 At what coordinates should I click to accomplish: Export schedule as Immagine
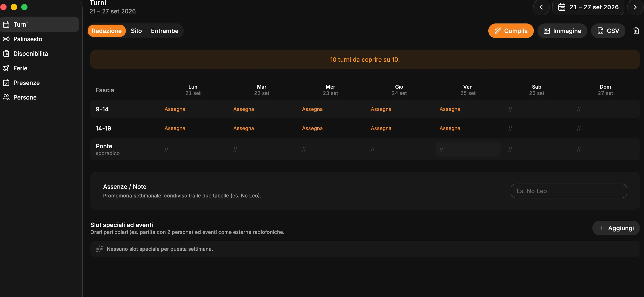[562, 31]
